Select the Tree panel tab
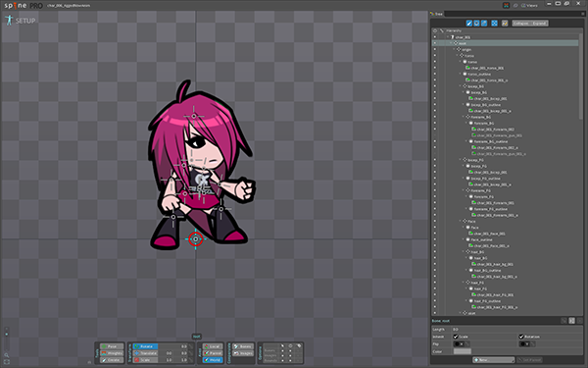 click(x=437, y=14)
